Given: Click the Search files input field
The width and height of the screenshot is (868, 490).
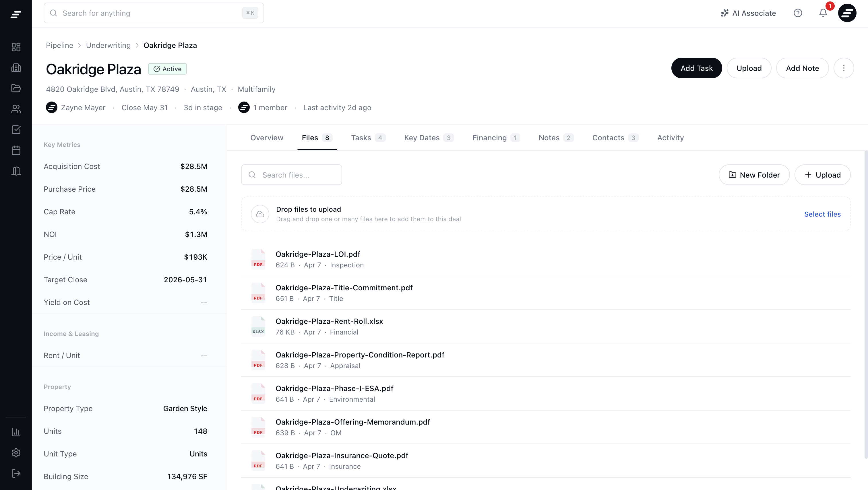Looking at the screenshot, I should 291,174.
